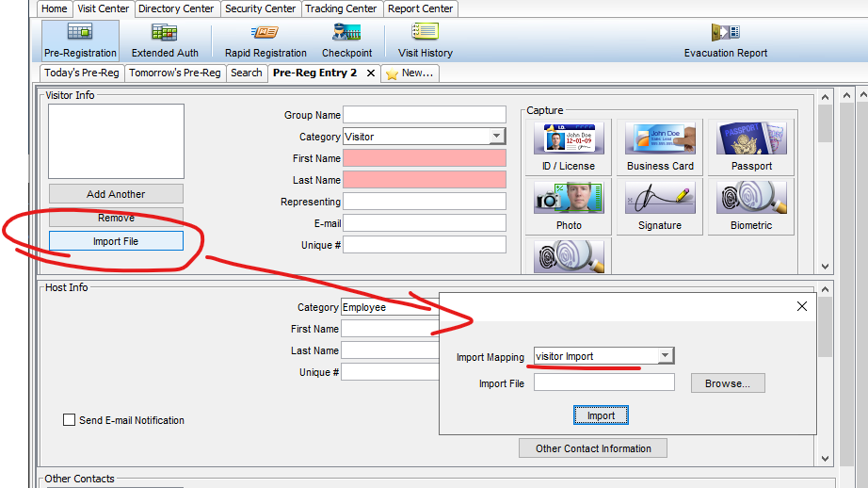Click the Extended Auth icon
Screen dimensions: 868x488
165,40
